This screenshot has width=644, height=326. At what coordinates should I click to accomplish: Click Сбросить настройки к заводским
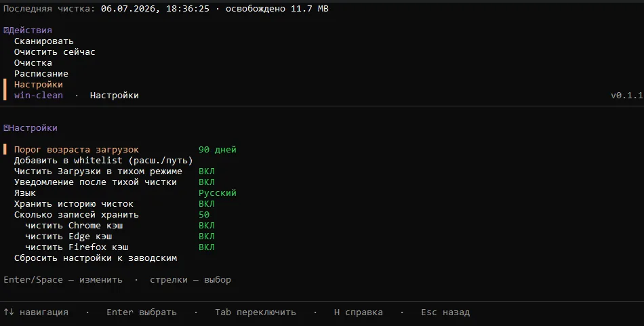click(96, 258)
